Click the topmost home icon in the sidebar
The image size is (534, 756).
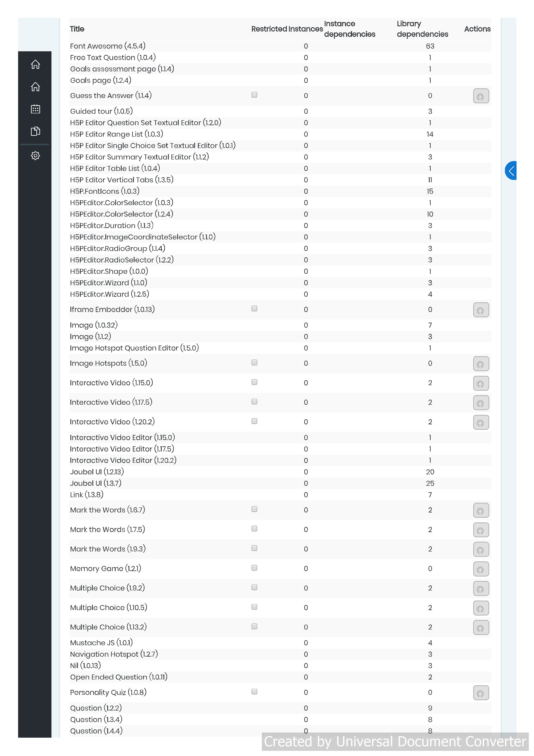coord(36,64)
